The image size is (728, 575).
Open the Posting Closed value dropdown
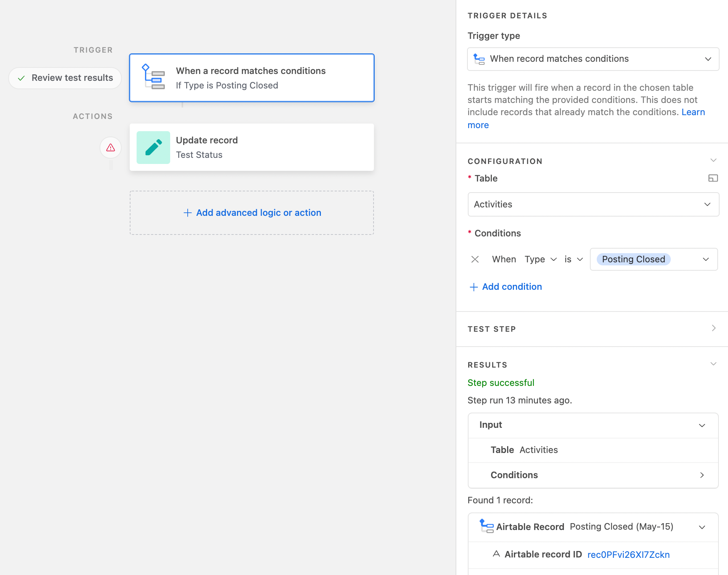click(x=654, y=259)
